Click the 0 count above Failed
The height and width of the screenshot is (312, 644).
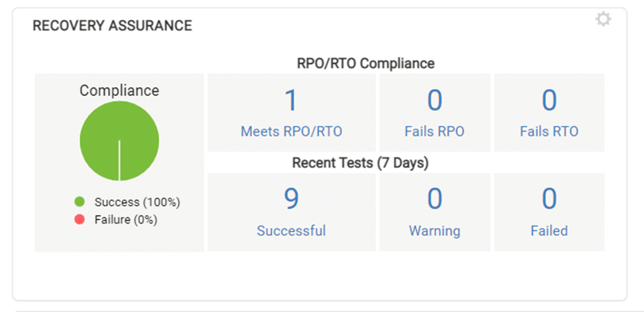(x=549, y=199)
